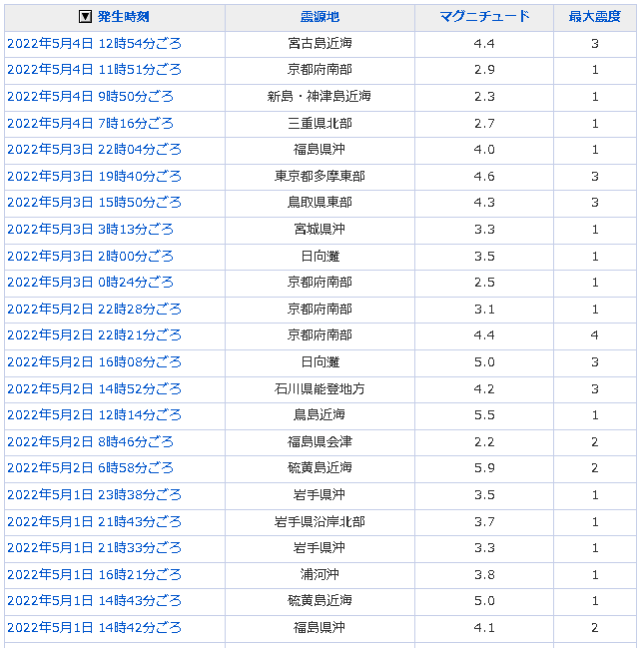Open 2022年5月1日 16時21分ごろ earthquake entry
This screenshot has width=644, height=648.
(94, 575)
